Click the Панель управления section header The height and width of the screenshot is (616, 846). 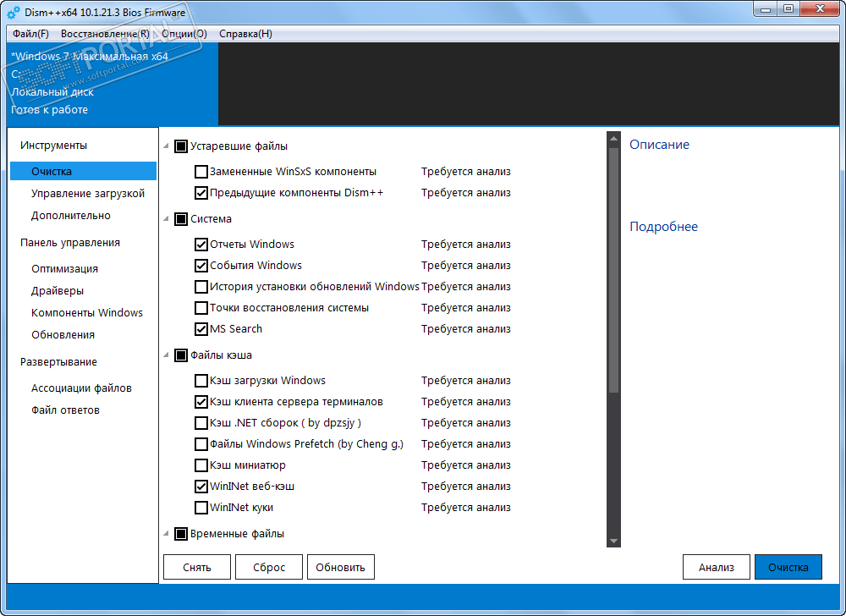(x=70, y=243)
